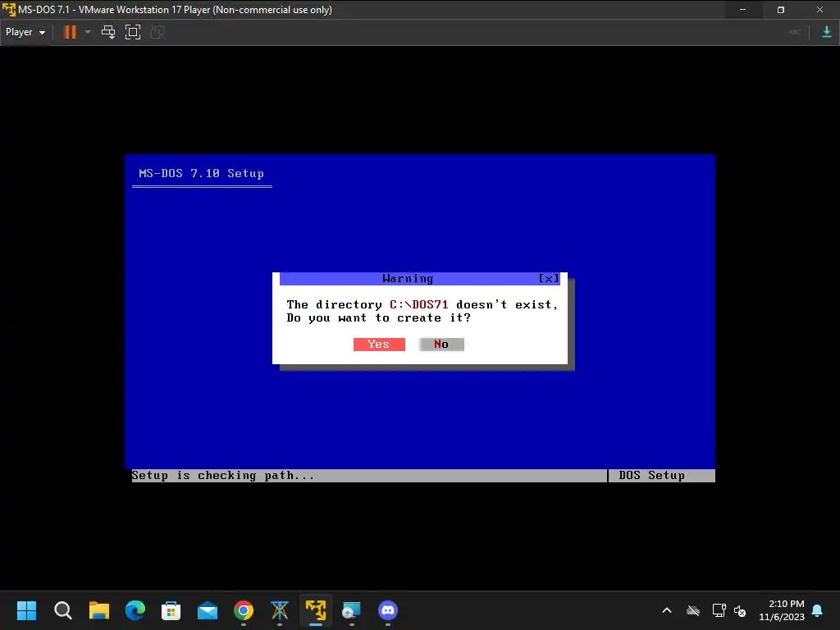Launch Microsoft Edge from the taskbar
The height and width of the screenshot is (630, 840).
click(135, 610)
